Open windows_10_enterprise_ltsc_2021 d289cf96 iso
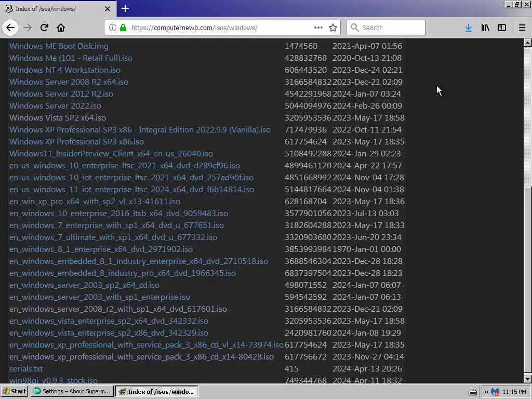This screenshot has width=532, height=399. pos(124,166)
